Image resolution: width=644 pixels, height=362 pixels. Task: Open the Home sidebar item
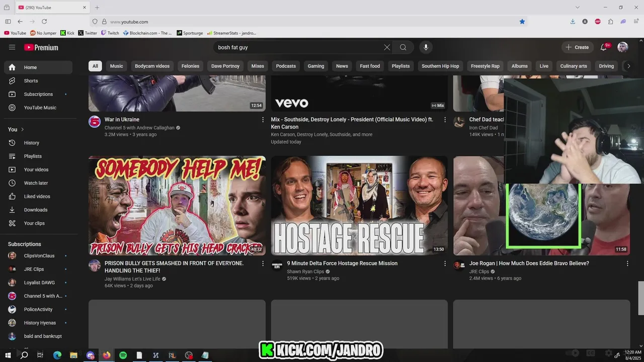tap(38, 67)
